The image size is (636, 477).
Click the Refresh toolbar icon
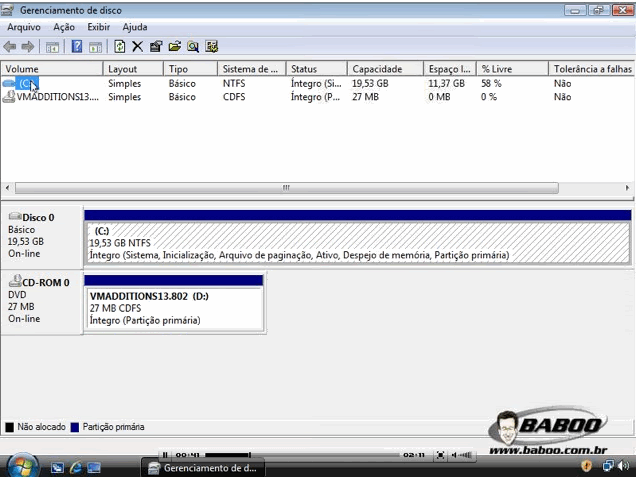tap(120, 47)
